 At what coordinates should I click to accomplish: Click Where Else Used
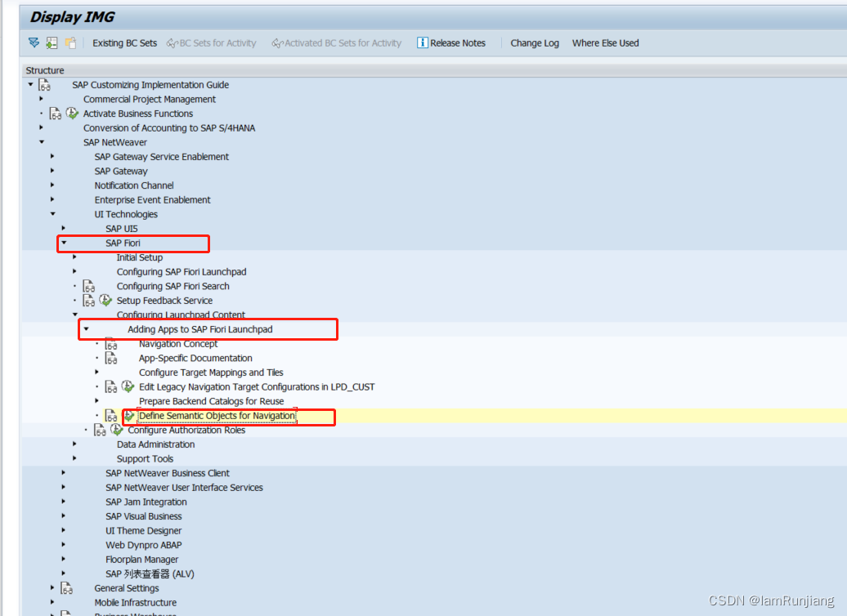click(x=605, y=42)
